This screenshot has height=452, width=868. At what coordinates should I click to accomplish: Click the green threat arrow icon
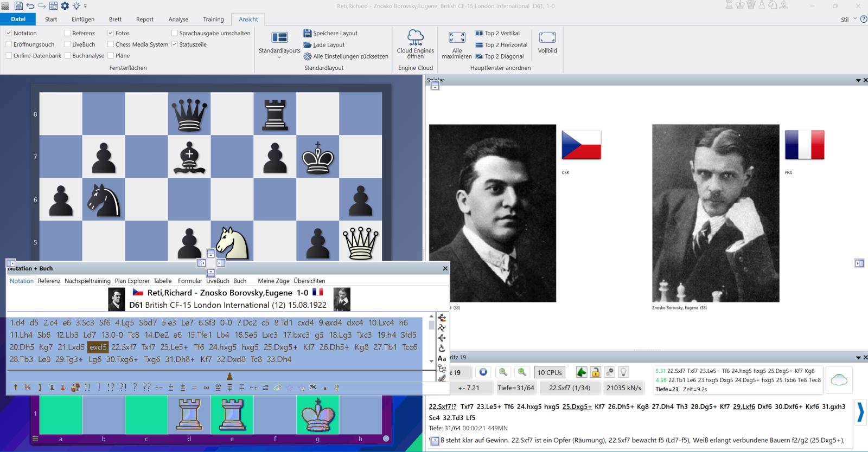tap(581, 372)
